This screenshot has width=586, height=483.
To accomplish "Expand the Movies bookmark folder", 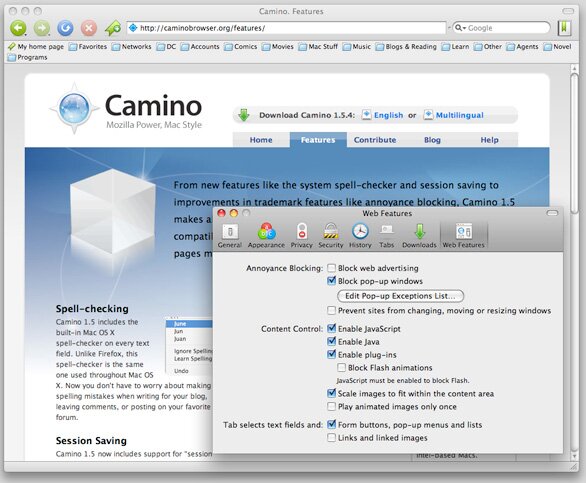I will coord(278,47).
